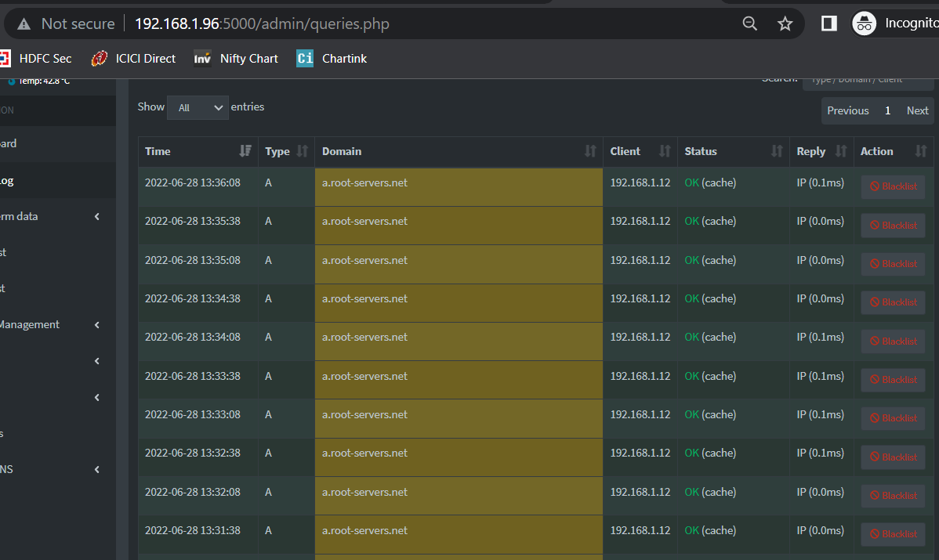
Task: Bookmark this page with star icon
Action: pos(785,23)
